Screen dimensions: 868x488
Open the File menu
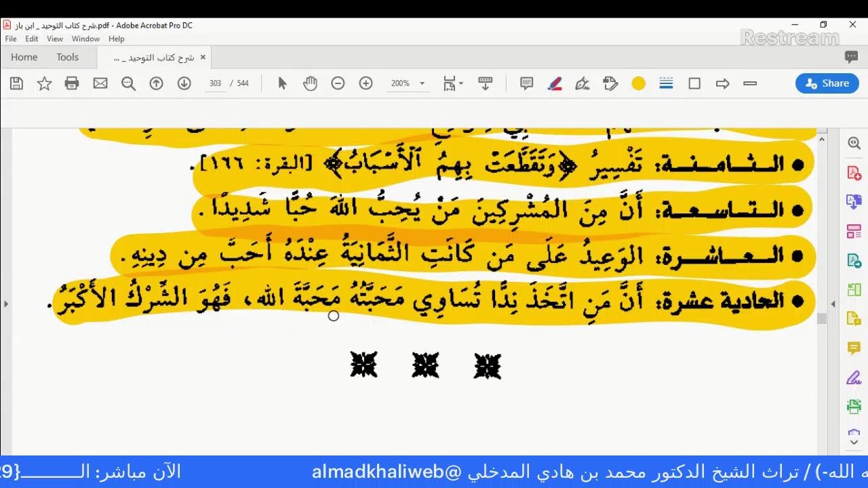[x=11, y=39]
